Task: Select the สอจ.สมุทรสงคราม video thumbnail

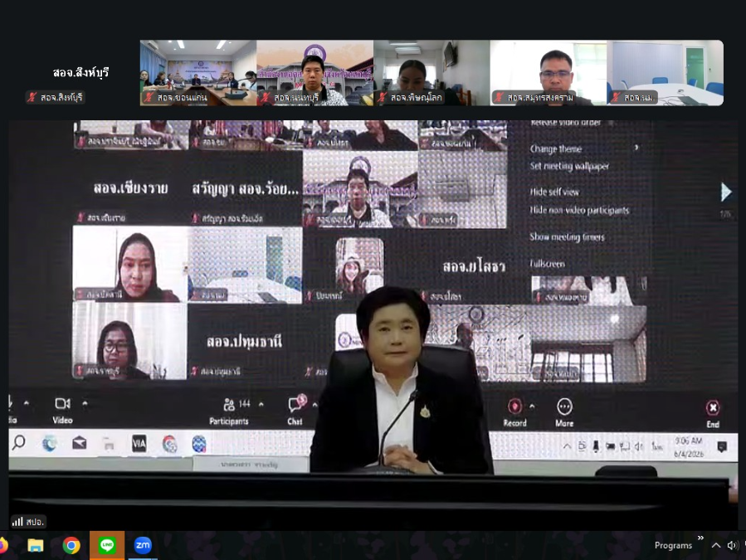Action: (548, 73)
